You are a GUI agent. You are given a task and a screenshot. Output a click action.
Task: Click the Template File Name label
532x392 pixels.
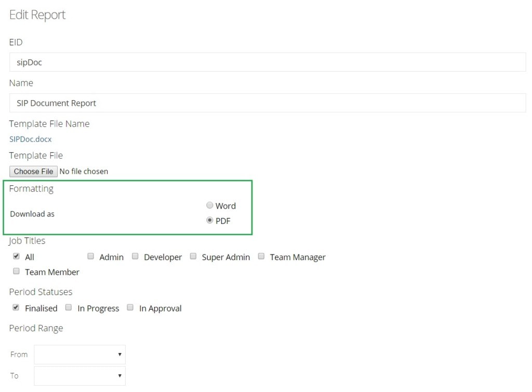(49, 124)
